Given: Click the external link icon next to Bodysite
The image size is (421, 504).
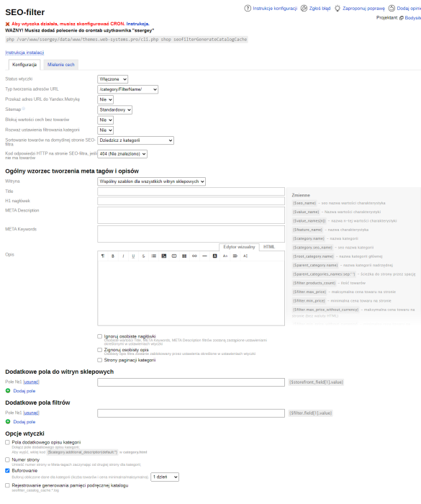Looking at the screenshot, I should click(402, 18).
